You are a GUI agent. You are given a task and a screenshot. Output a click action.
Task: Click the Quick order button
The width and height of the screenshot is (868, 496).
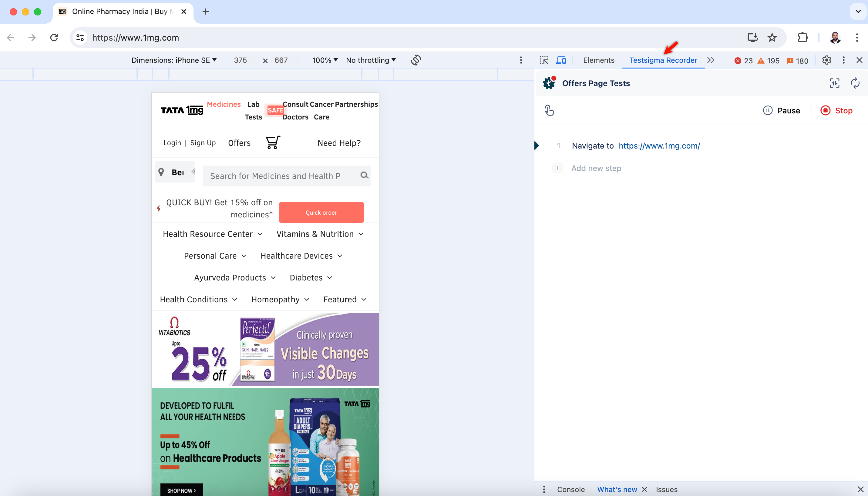pyautogui.click(x=321, y=212)
